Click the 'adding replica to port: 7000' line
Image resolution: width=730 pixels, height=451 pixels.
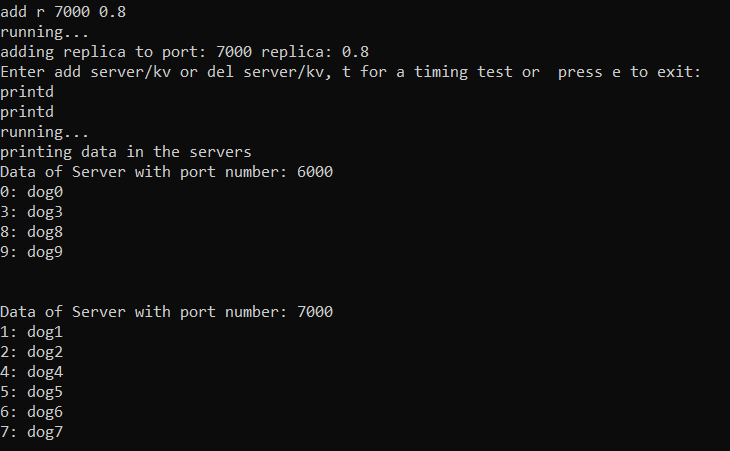pos(184,52)
